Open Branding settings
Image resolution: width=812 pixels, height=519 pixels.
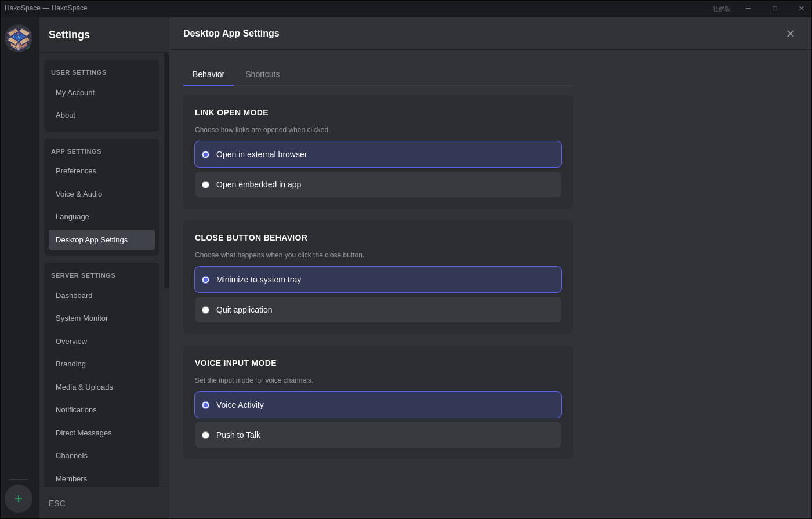tap(70, 364)
